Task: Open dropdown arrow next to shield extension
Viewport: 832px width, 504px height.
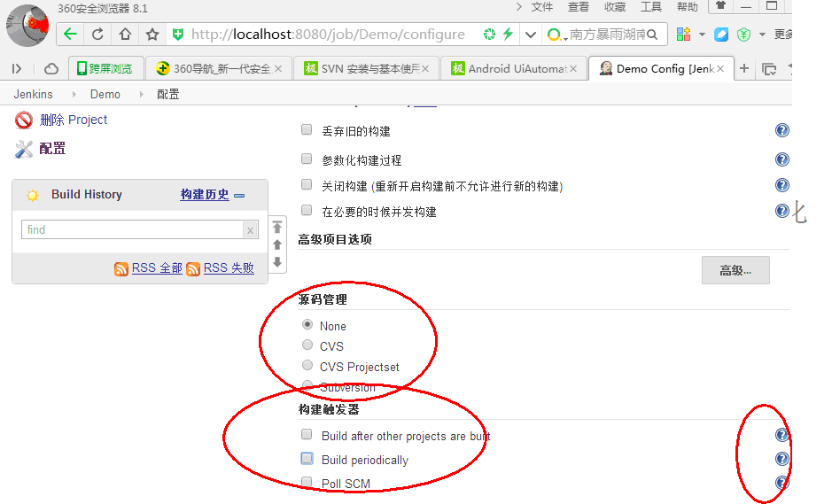Action: click(x=763, y=35)
